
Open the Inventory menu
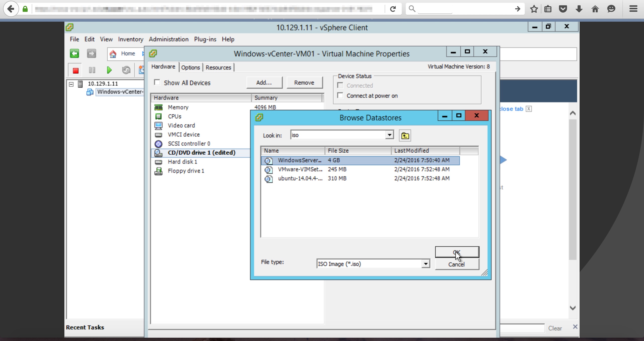[131, 39]
